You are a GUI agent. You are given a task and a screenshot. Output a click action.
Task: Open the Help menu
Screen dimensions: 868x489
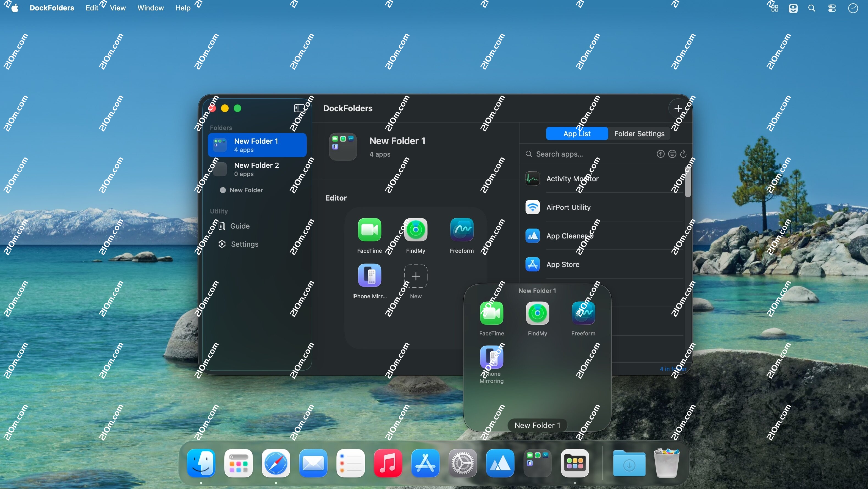pyautogui.click(x=183, y=8)
